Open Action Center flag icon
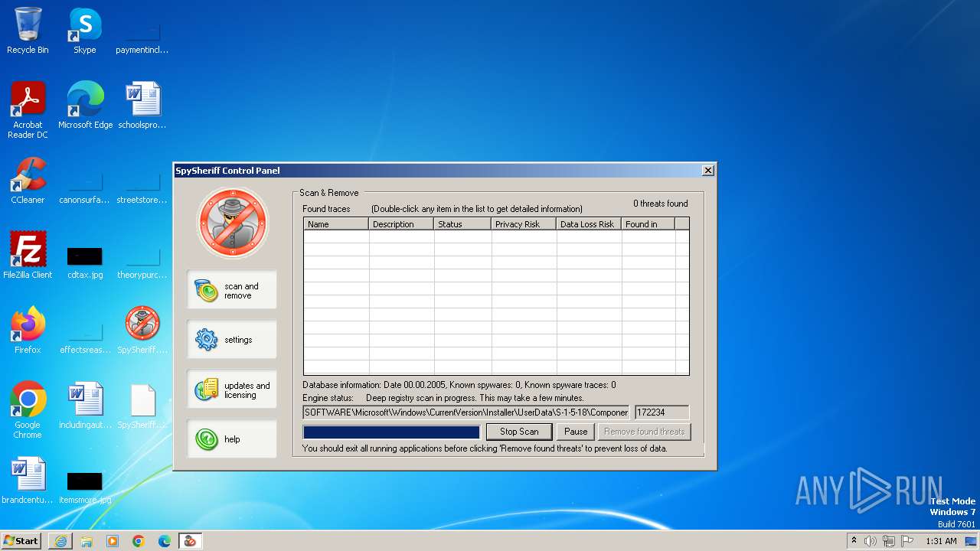This screenshot has width=980, height=551. pyautogui.click(x=907, y=541)
